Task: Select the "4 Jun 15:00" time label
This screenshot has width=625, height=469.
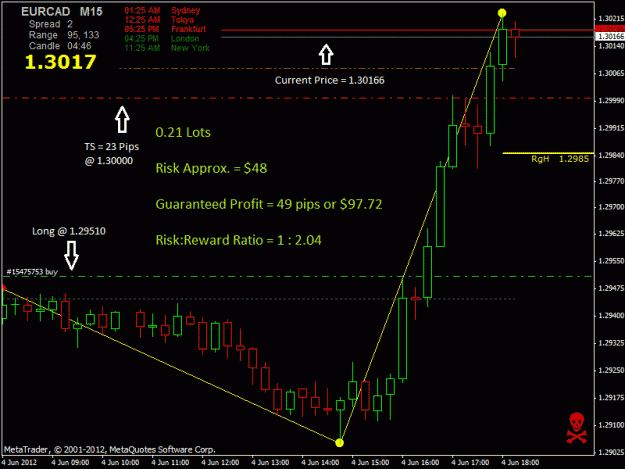Action: [370, 462]
